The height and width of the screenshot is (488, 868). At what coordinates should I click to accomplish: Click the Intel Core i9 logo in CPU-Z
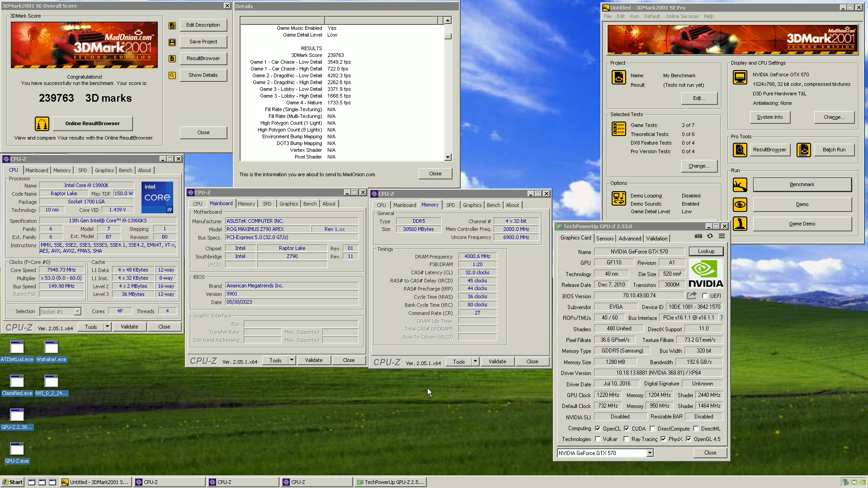[157, 197]
